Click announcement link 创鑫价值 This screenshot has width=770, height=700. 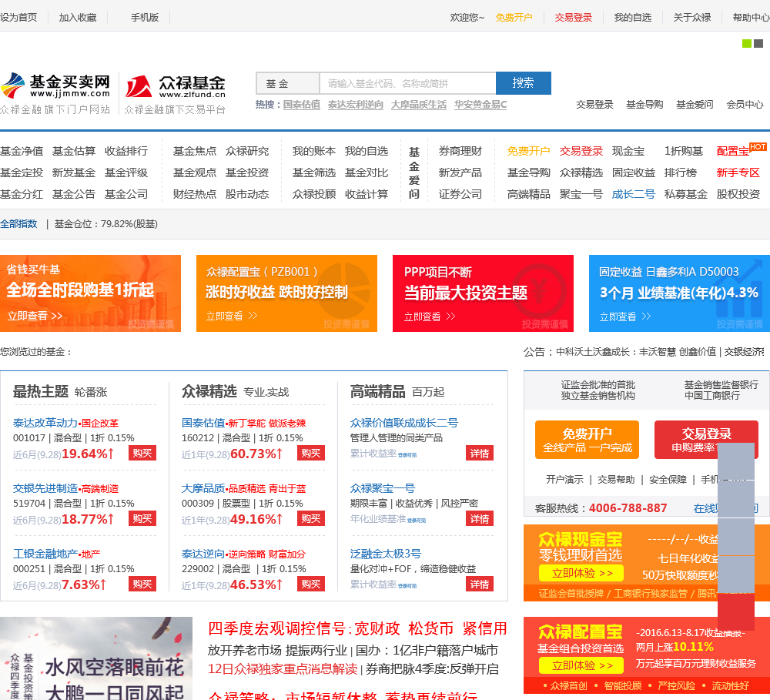point(698,352)
